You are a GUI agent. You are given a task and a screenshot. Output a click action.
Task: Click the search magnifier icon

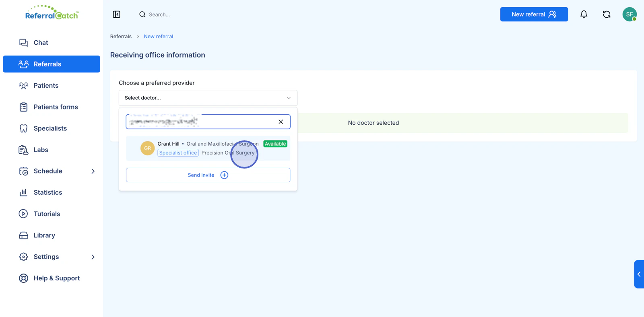tap(142, 14)
